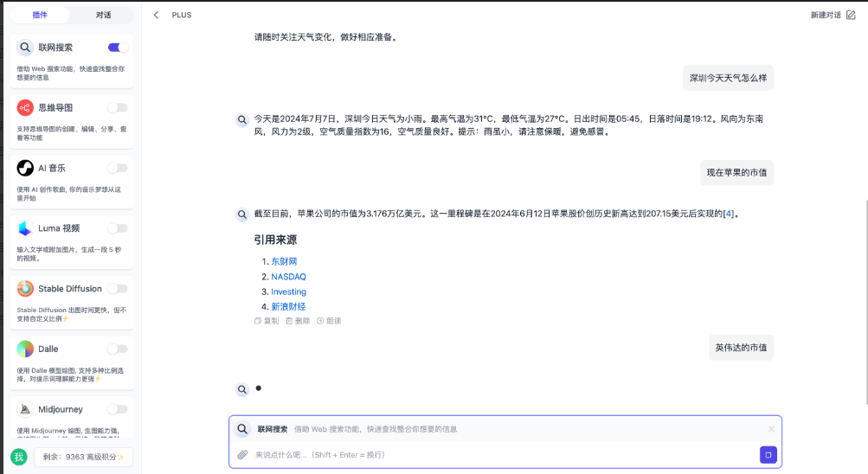Click the [4] citation reference
868x474 pixels.
tap(729, 214)
